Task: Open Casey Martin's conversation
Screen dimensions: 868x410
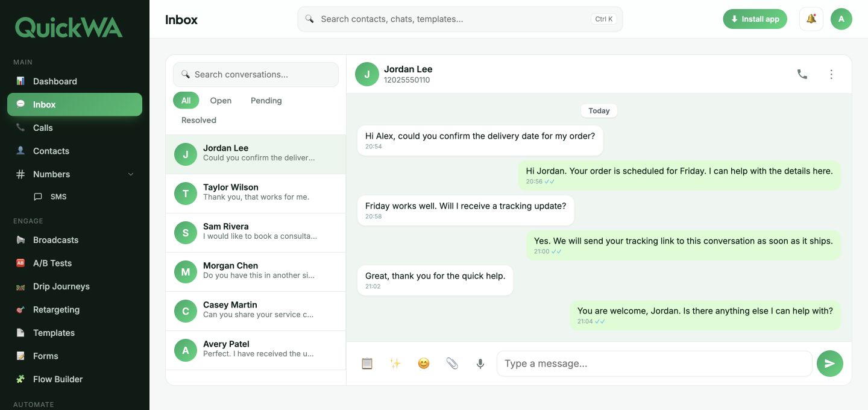Action: (x=256, y=311)
